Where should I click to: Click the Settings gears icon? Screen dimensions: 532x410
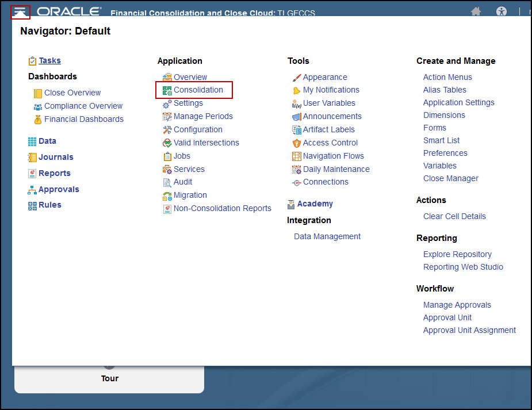[167, 104]
